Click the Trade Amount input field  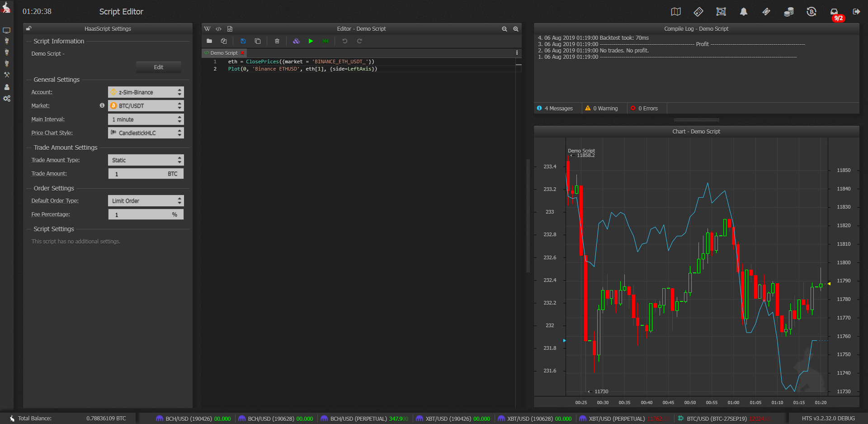point(146,174)
